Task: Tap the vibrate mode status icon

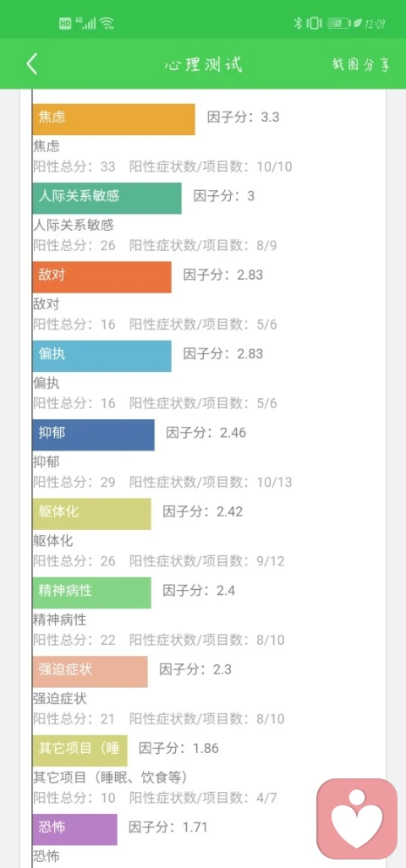Action: pyautogui.click(x=314, y=24)
